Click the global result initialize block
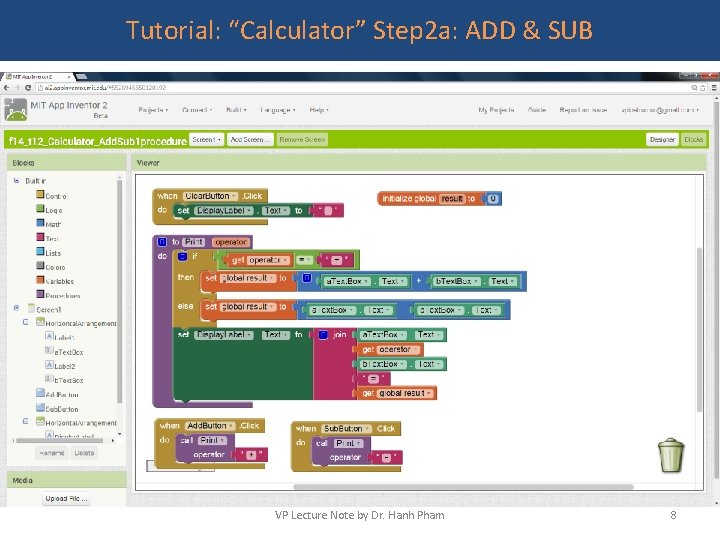The height and width of the screenshot is (540, 720). click(439, 199)
